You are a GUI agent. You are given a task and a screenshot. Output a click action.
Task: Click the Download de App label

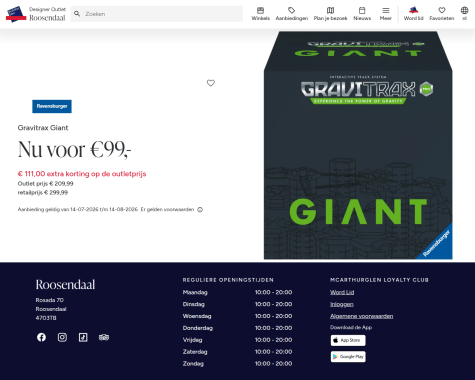(x=351, y=327)
